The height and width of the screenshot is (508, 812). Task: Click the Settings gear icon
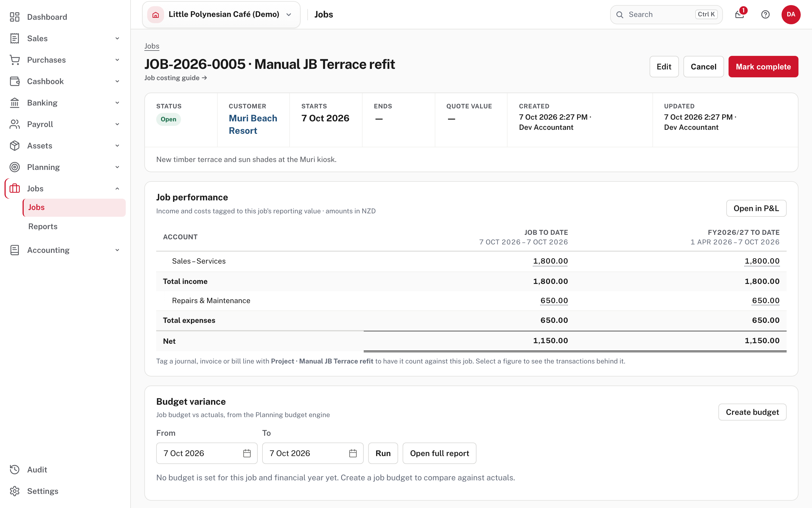click(x=14, y=491)
